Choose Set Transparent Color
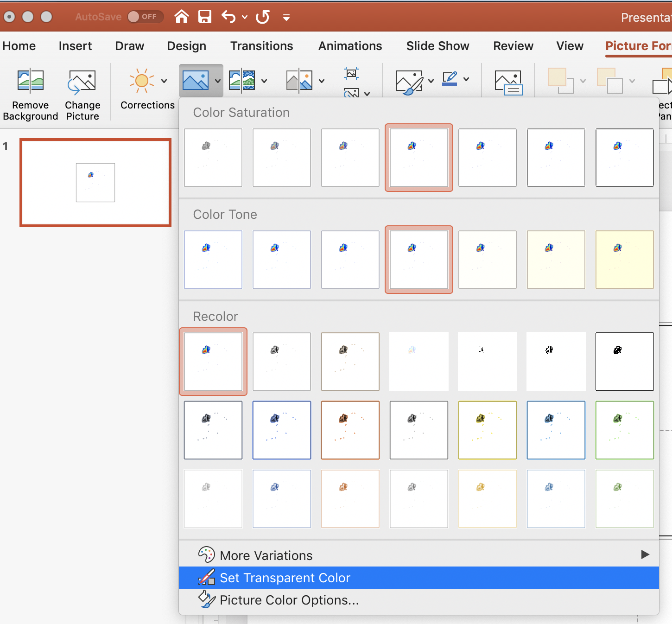 (285, 578)
